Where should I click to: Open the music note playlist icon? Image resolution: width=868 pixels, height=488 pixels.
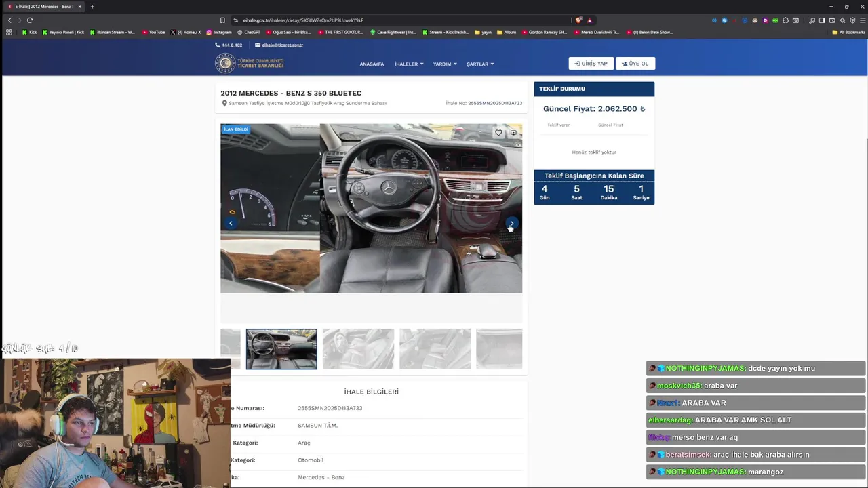[812, 20]
